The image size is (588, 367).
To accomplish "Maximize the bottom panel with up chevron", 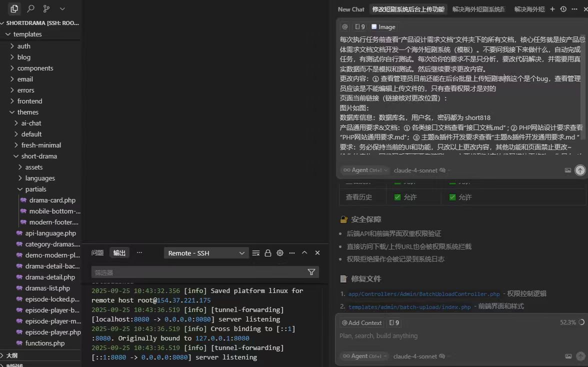I will pos(304,252).
